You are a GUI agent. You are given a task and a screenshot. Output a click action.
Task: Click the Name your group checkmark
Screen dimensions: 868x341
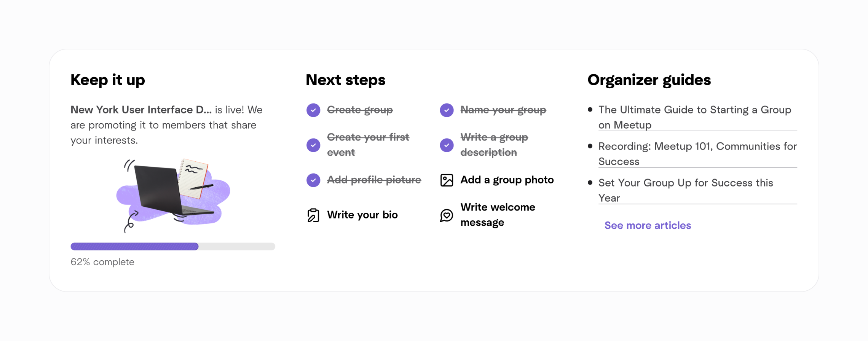pos(447,110)
